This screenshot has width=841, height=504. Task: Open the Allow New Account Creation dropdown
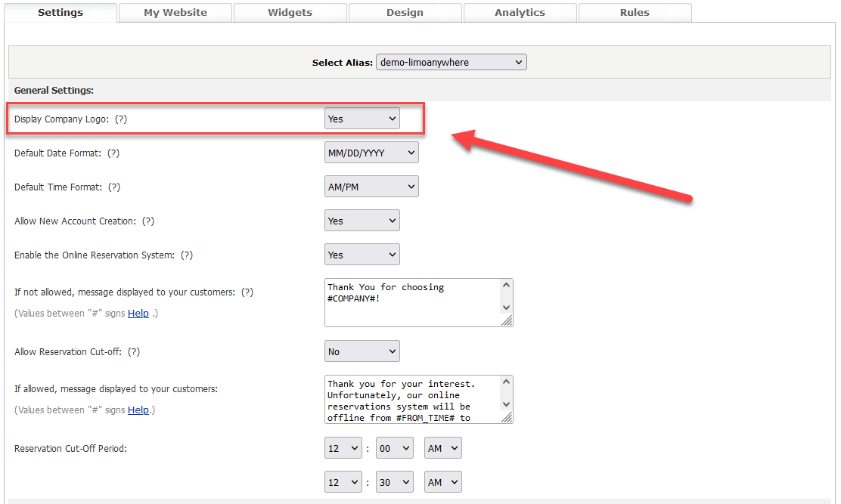(x=362, y=221)
